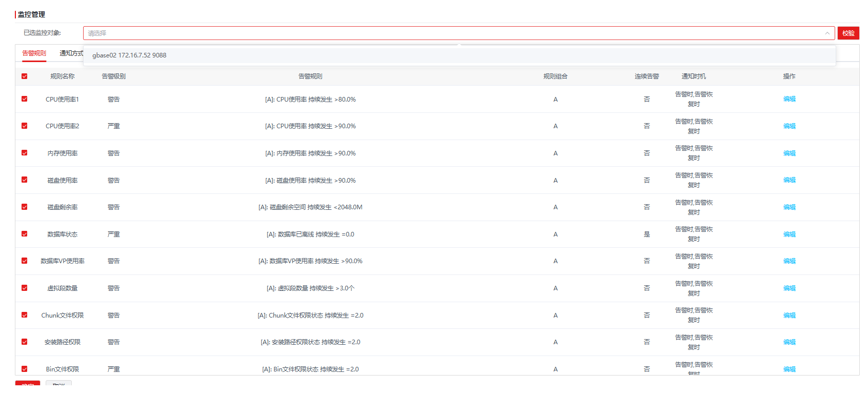The image size is (868, 394).
Task: Open edit for 内存使用率 rule
Action: point(789,153)
